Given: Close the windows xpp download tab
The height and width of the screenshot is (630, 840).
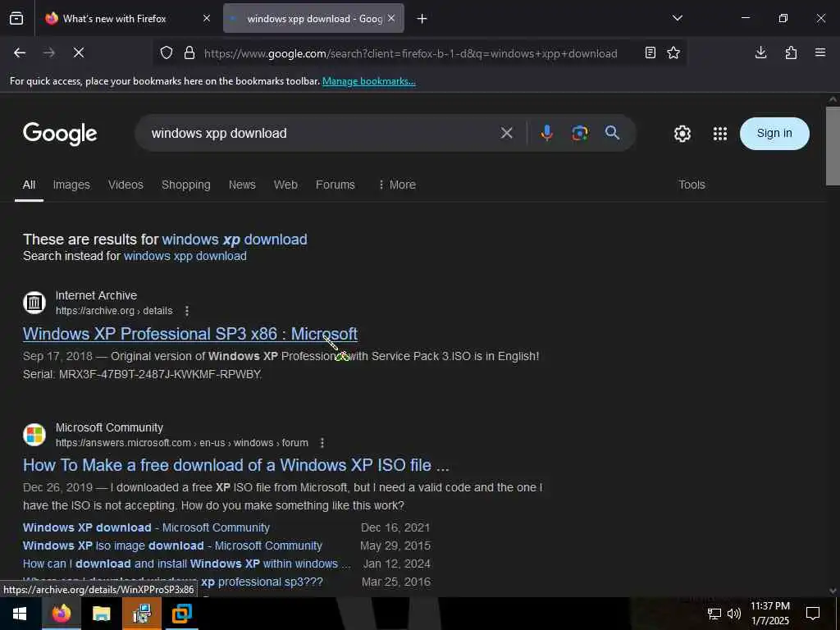Looking at the screenshot, I should coord(391,18).
